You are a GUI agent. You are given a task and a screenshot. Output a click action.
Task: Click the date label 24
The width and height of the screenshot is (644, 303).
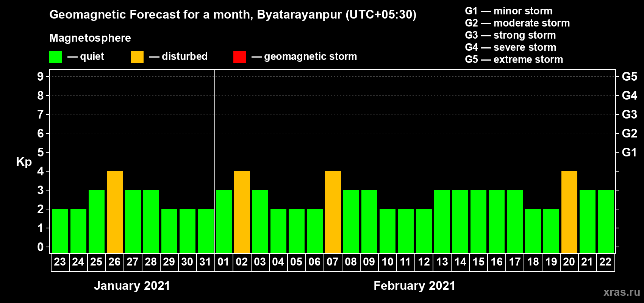[x=78, y=262]
